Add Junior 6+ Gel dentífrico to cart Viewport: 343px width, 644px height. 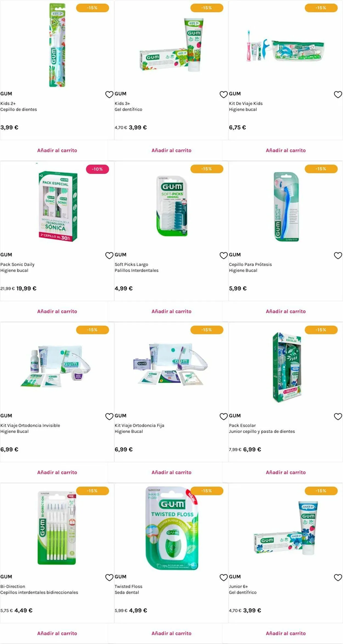point(286,633)
